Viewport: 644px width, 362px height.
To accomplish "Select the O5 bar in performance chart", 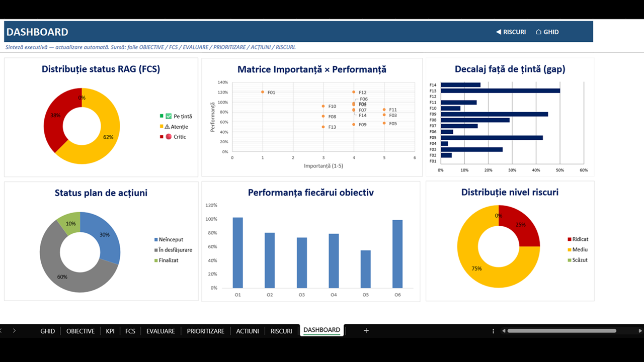I will tap(366, 269).
